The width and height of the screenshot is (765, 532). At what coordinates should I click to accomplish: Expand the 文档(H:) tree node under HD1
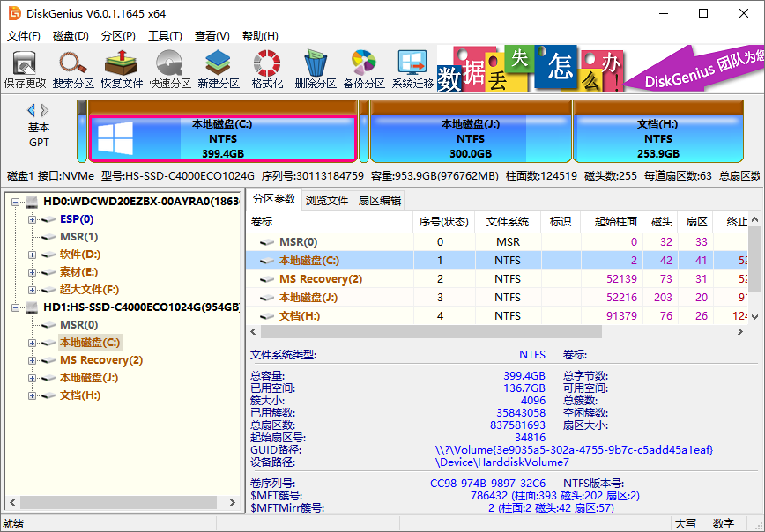click(x=32, y=395)
